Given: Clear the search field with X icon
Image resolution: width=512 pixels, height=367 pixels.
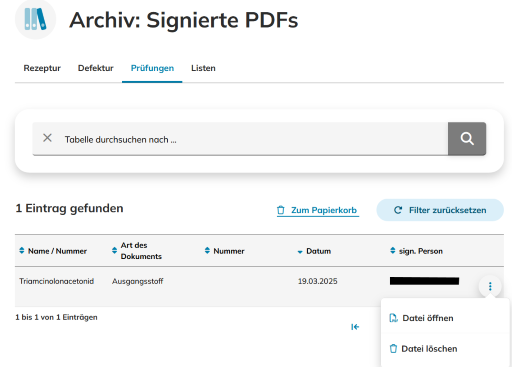Looking at the screenshot, I should point(47,138).
